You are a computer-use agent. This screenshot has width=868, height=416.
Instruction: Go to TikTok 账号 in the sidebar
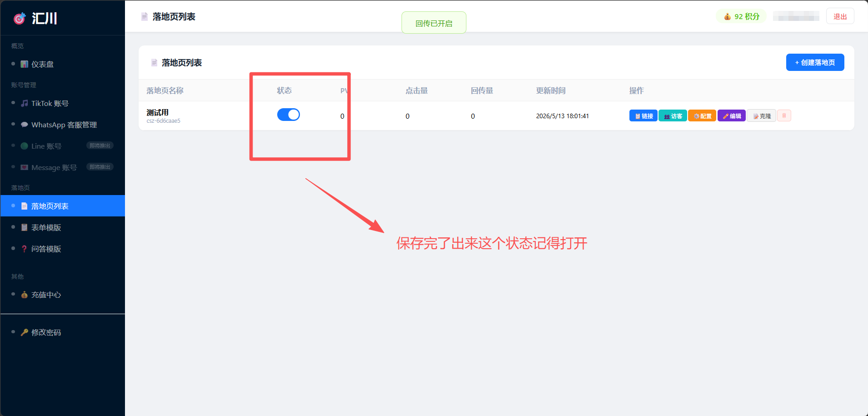(63, 103)
